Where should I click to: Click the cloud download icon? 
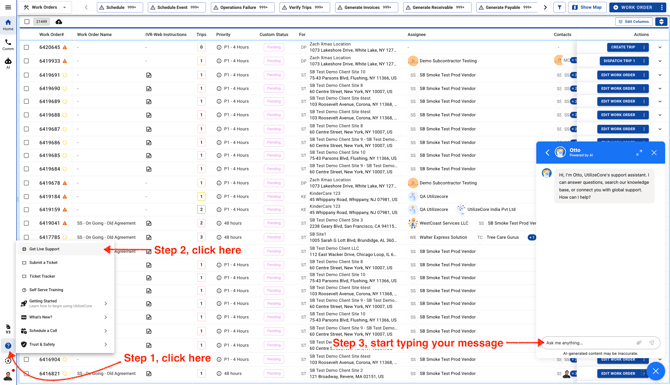pos(59,21)
